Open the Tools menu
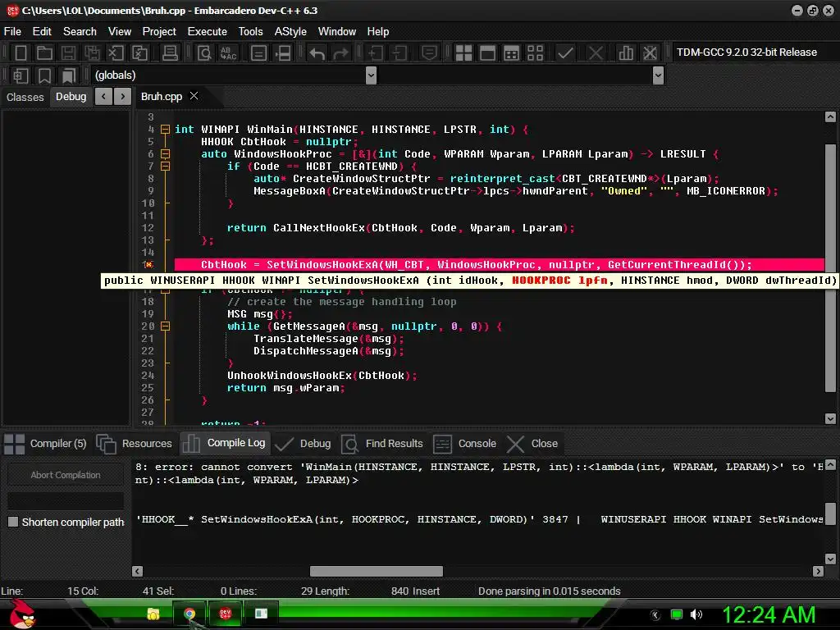 tap(250, 32)
